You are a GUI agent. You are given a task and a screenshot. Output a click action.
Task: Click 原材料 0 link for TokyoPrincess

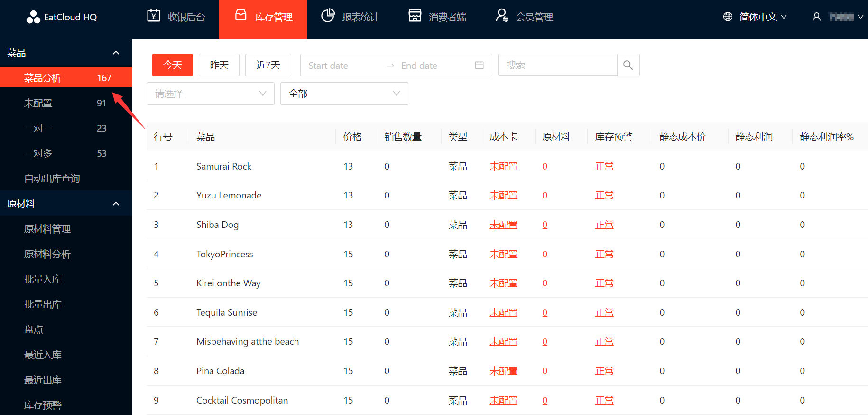point(545,254)
